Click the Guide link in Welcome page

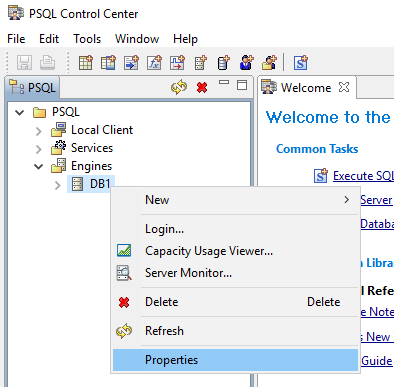[x=377, y=361]
